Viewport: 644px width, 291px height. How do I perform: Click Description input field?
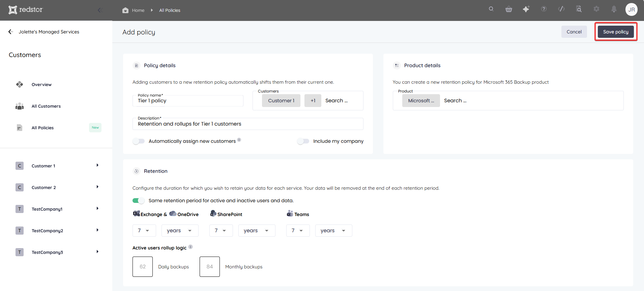coord(248,124)
